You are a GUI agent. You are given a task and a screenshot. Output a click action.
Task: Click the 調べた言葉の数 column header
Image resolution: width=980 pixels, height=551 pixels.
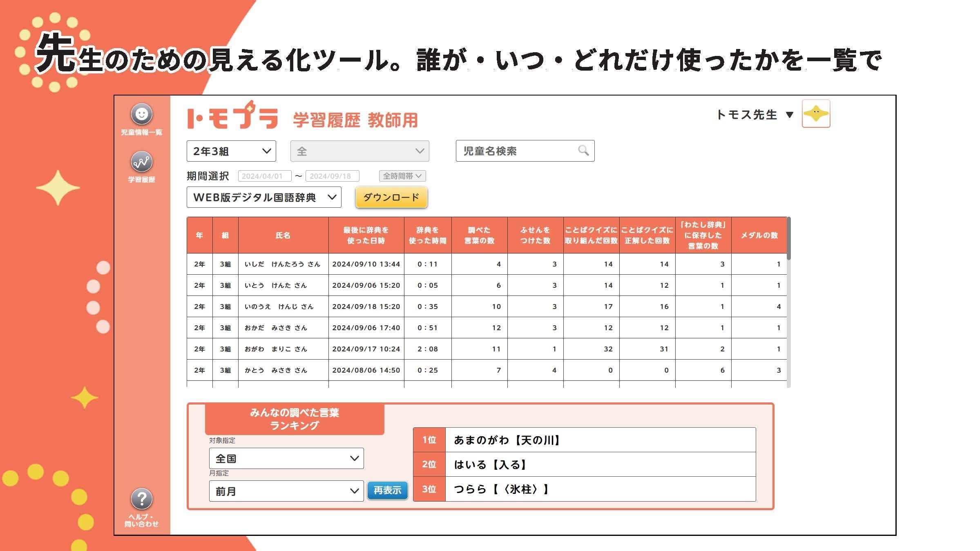pyautogui.click(x=479, y=235)
